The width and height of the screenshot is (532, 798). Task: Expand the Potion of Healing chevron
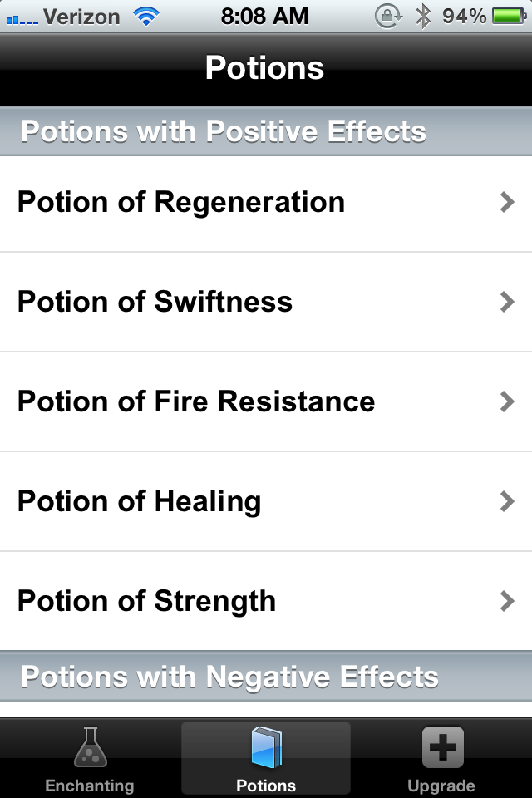507,501
